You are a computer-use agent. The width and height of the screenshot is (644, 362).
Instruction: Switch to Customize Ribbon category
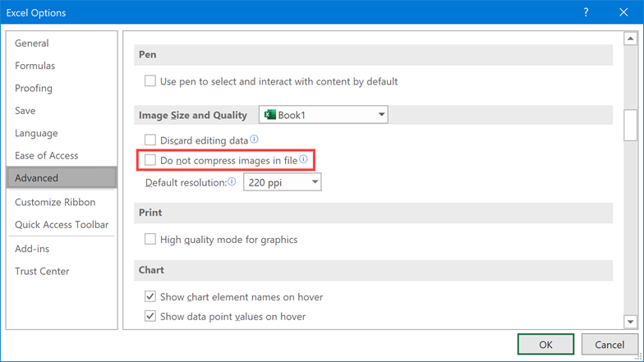55,202
